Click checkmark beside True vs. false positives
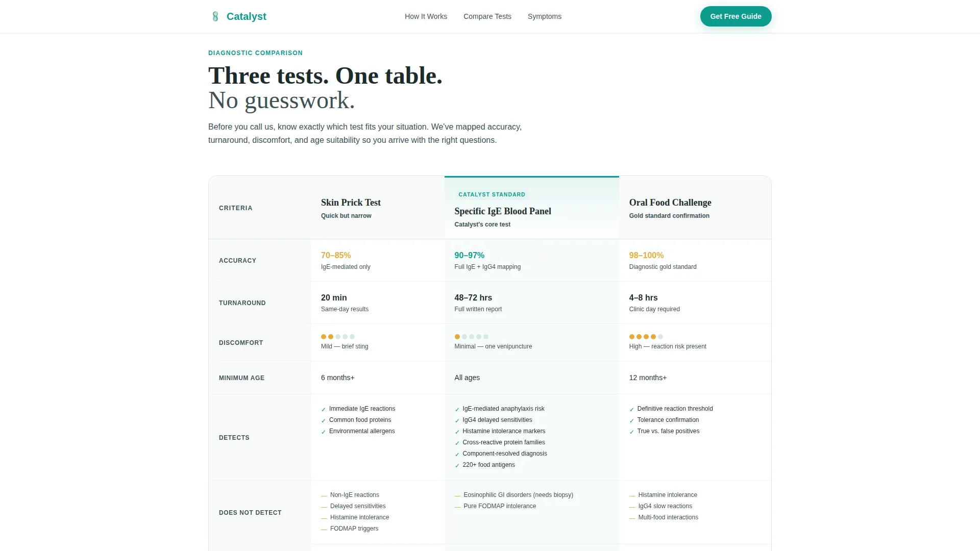This screenshot has width=980, height=551. pyautogui.click(x=631, y=432)
